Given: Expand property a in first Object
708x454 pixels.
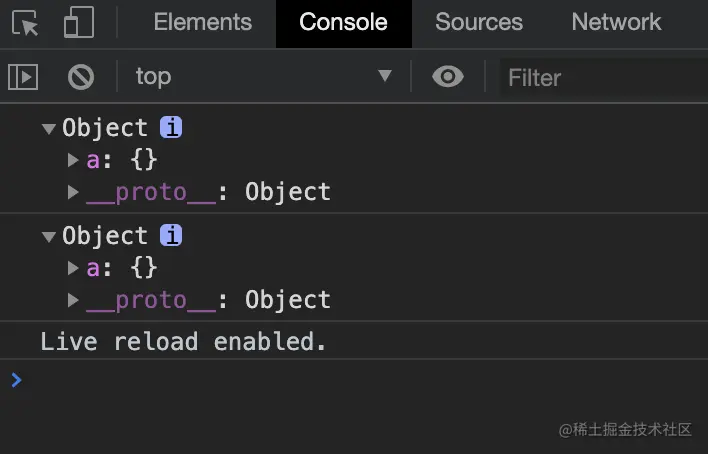Looking at the screenshot, I should pyautogui.click(x=73, y=160).
